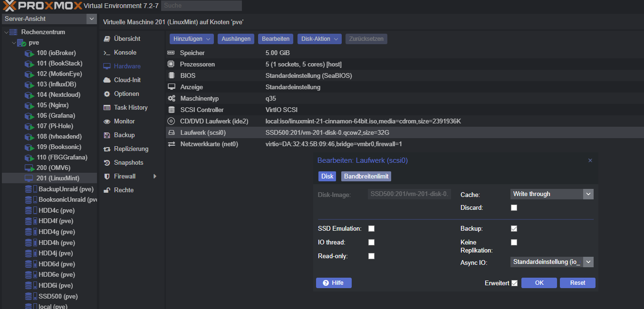
Task: Open the Server-Ansicht view dropdown
Action: [x=92, y=19]
